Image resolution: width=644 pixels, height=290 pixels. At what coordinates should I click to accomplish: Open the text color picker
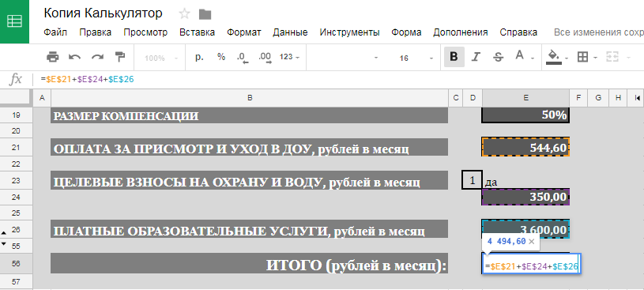tap(524, 57)
